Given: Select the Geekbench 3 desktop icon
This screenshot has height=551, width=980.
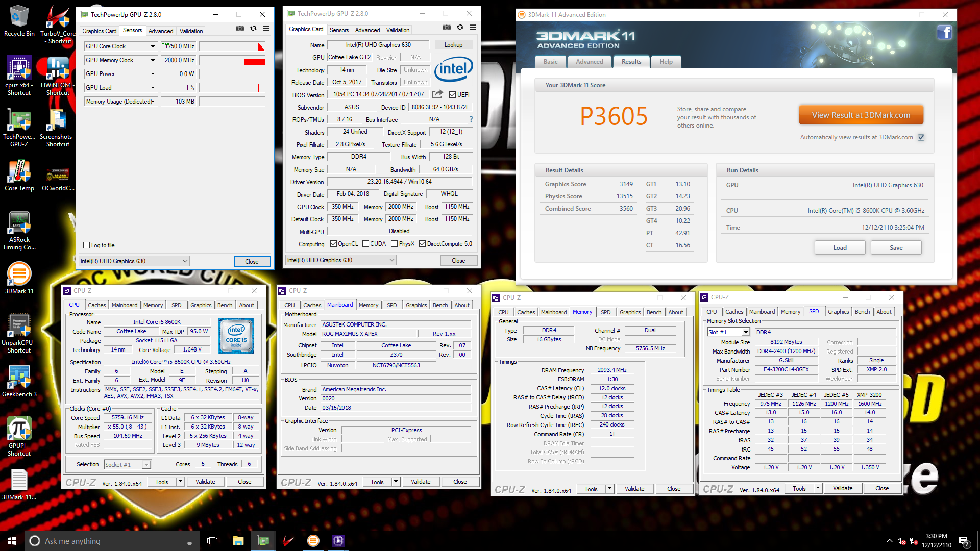Looking at the screenshot, I should pos(19,382).
